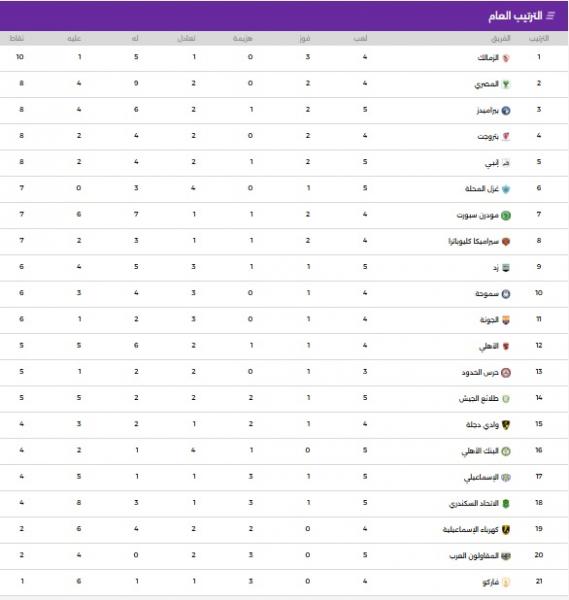Click the عليه (goals against) column header
This screenshot has width=569, height=600.
(74, 38)
